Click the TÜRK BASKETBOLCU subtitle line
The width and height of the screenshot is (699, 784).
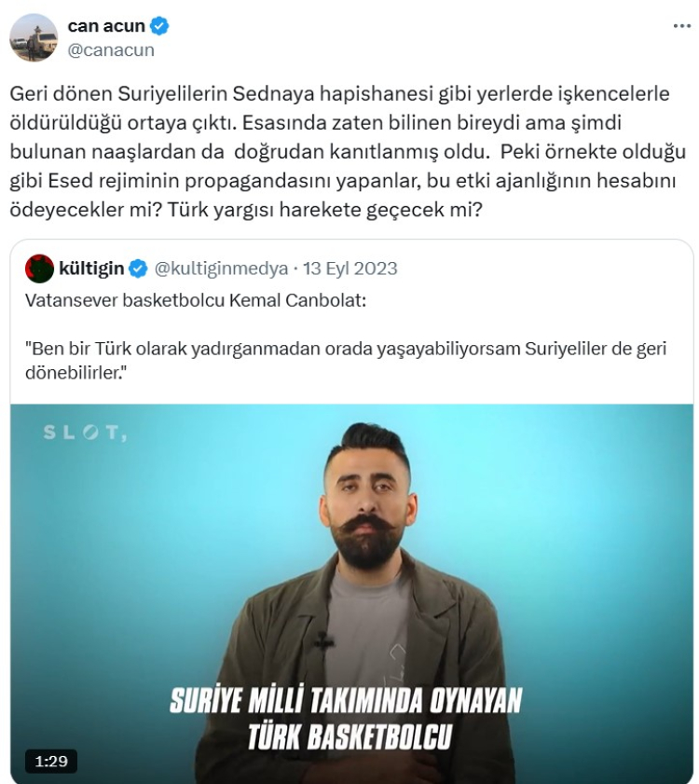pyautogui.click(x=350, y=736)
